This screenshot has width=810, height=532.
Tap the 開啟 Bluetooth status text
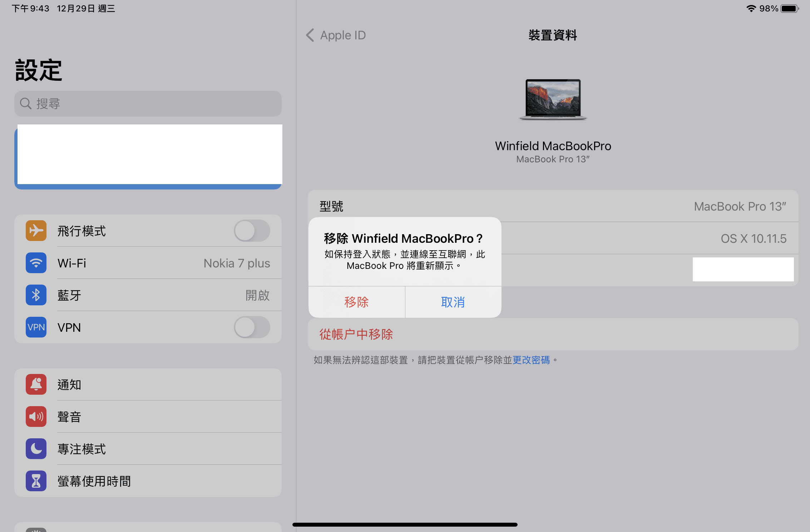(257, 295)
